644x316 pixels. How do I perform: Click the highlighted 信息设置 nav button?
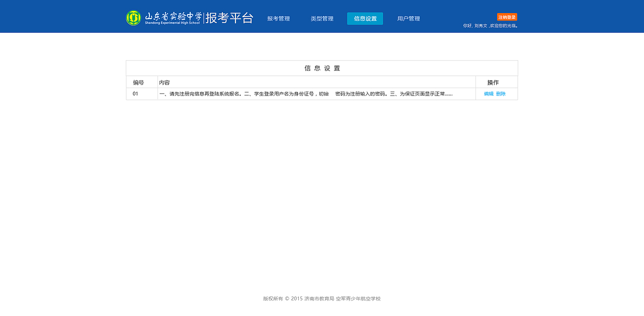tap(365, 18)
